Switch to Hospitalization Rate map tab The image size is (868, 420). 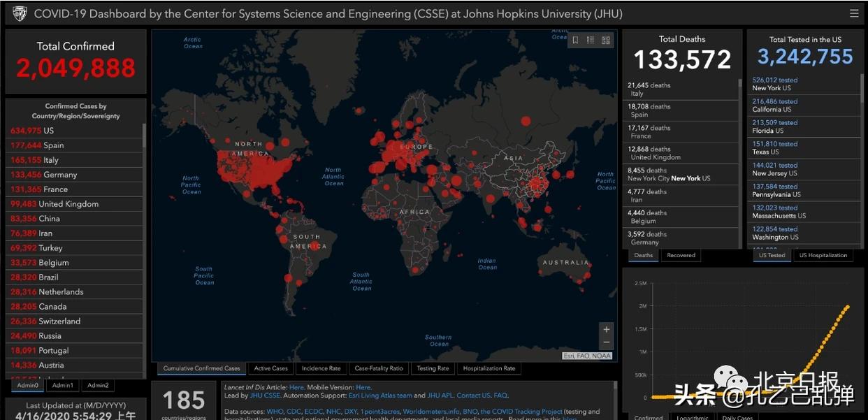click(x=489, y=368)
